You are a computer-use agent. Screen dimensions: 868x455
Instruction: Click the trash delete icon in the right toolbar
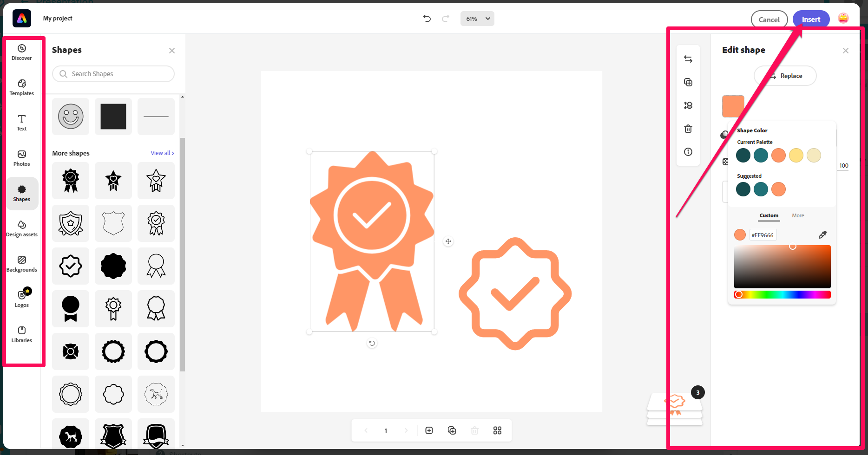click(688, 129)
